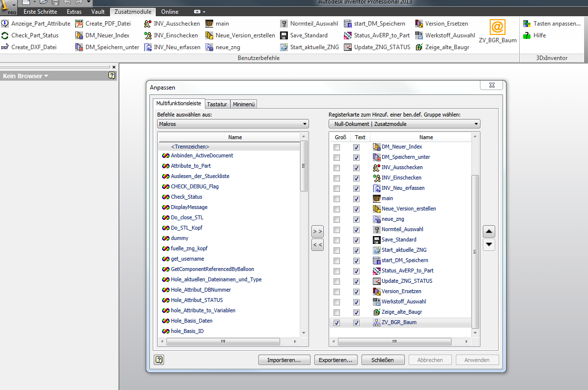Disable the Text checkbox for DM_Neuer_Index

point(356,147)
